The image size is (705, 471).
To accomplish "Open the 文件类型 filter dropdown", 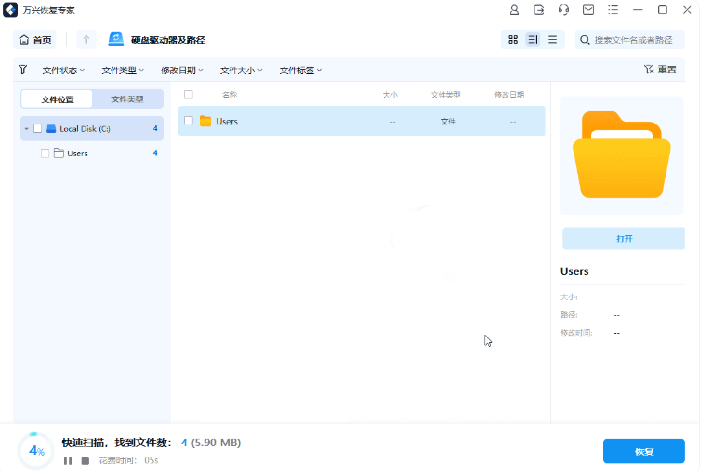I will tap(122, 70).
